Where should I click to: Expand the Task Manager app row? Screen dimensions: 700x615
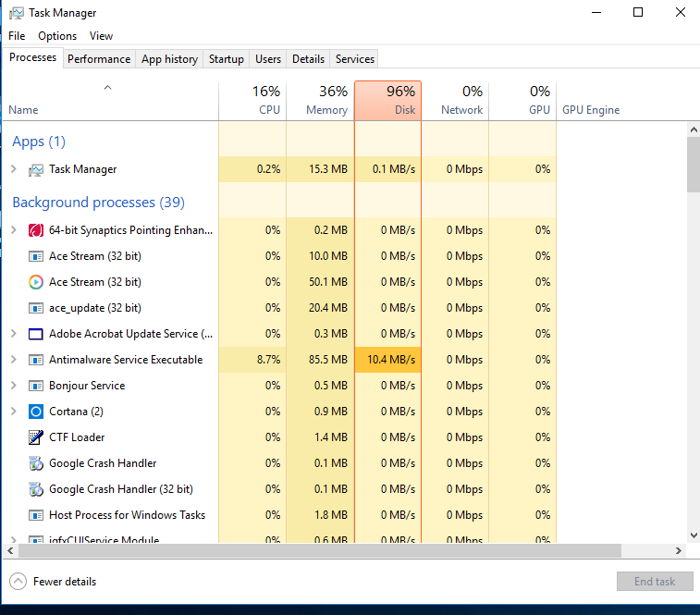click(13, 169)
